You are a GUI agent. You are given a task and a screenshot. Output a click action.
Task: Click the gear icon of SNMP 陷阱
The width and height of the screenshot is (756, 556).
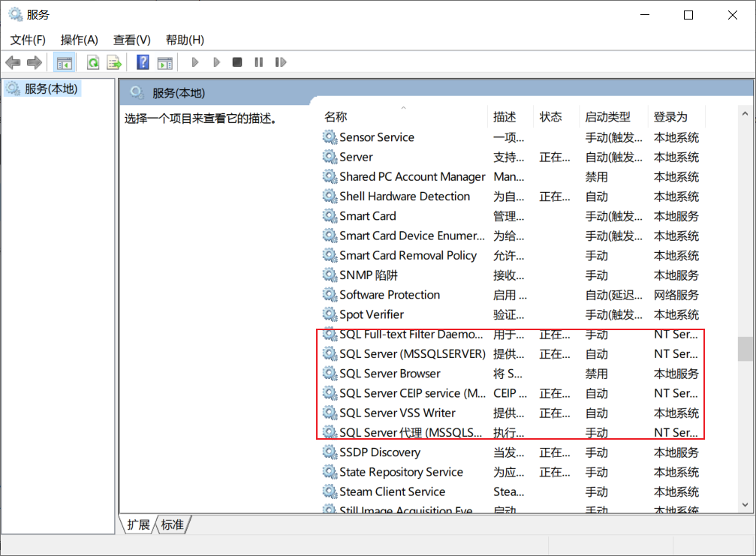click(330, 275)
